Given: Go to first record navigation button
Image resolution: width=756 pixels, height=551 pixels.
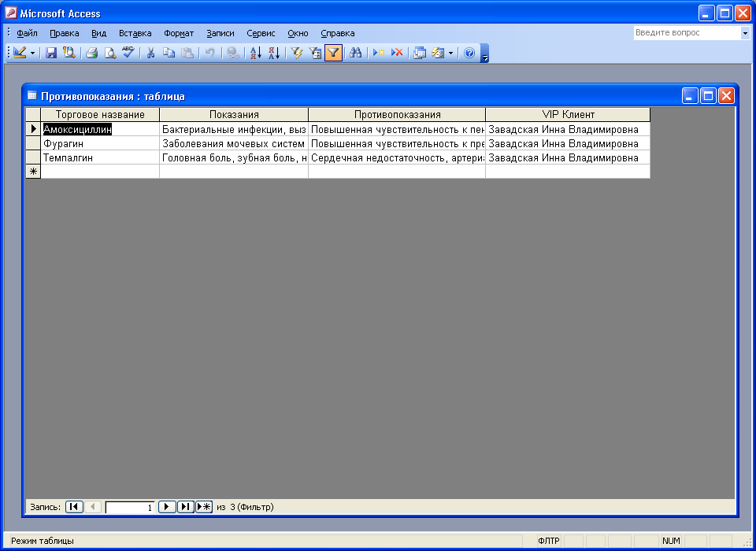Looking at the screenshot, I should pyautogui.click(x=74, y=507).
